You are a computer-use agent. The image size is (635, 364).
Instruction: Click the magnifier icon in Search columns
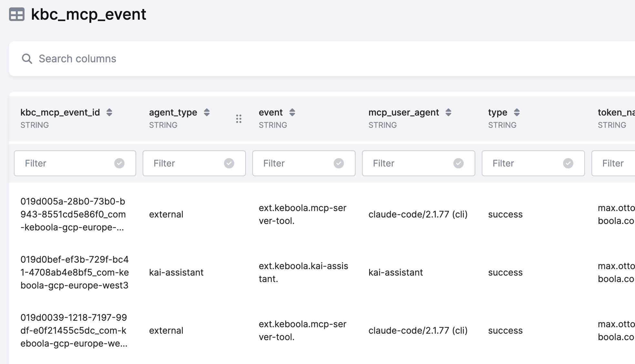[27, 58]
